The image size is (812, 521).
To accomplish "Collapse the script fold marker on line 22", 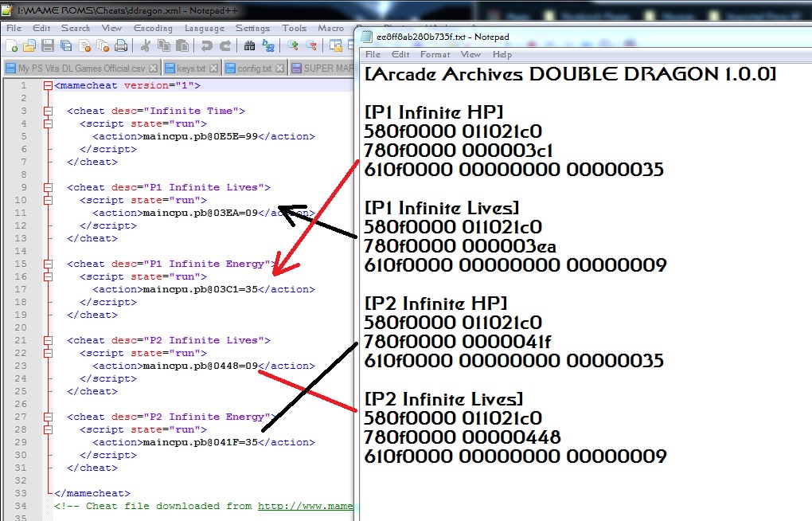I will 48,353.
